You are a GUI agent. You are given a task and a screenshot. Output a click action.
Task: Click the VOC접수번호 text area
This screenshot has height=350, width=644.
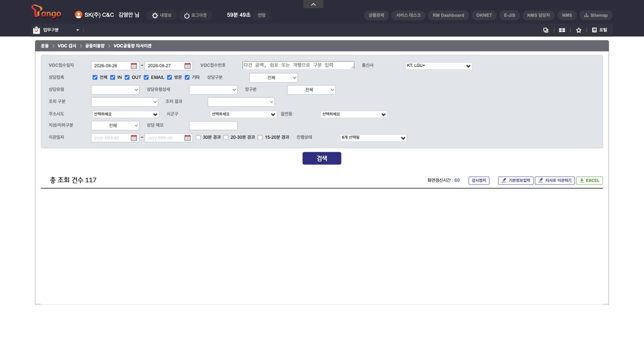pos(298,65)
